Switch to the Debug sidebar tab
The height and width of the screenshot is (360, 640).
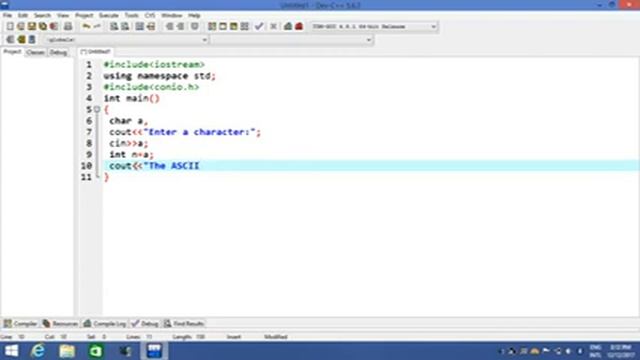coord(58,52)
